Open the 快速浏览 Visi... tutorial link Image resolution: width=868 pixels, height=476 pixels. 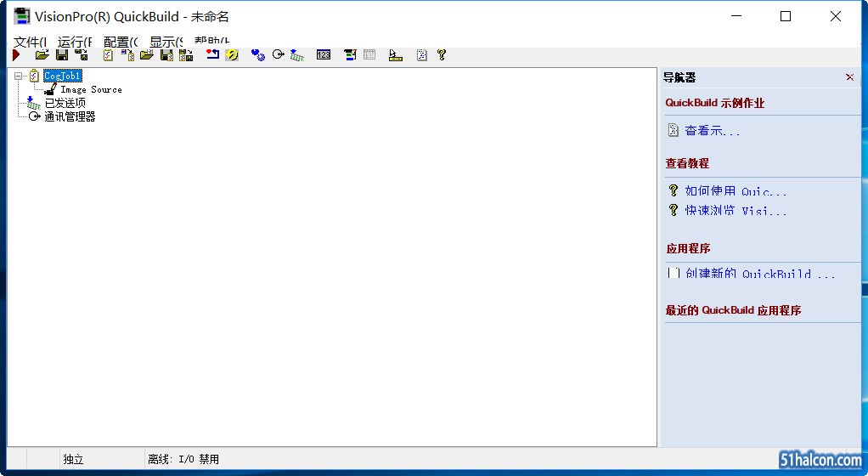[x=736, y=211]
